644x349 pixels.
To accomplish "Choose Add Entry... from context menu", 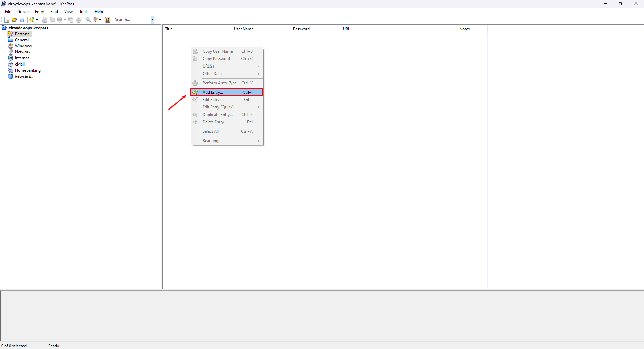I will 227,92.
